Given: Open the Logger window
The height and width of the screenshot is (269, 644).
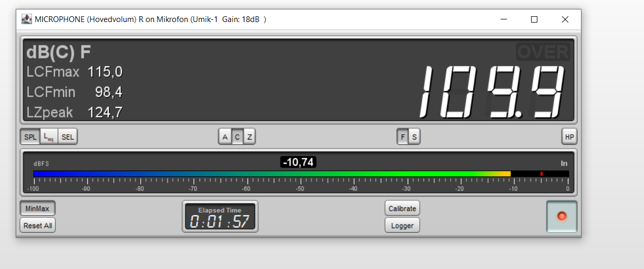Looking at the screenshot, I should tap(402, 225).
